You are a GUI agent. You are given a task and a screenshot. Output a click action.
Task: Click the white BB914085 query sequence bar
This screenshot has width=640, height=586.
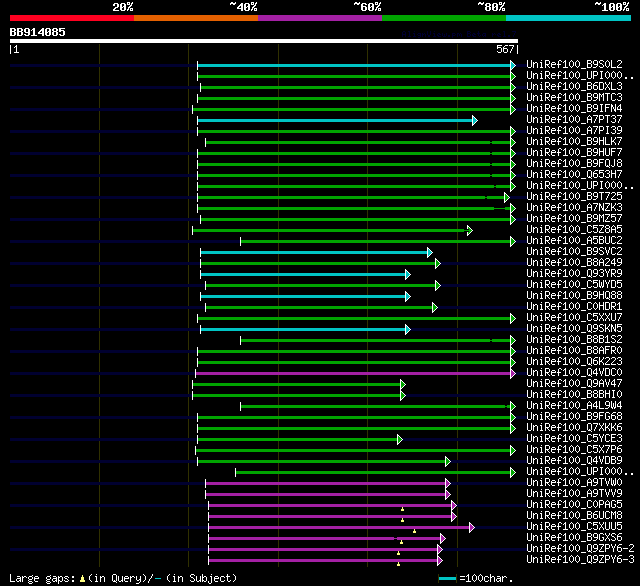pyautogui.click(x=264, y=41)
